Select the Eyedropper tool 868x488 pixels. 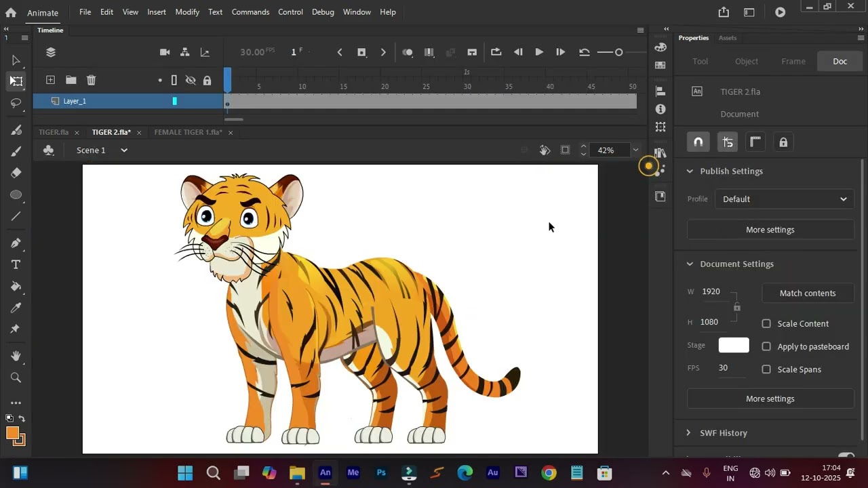[16, 308]
